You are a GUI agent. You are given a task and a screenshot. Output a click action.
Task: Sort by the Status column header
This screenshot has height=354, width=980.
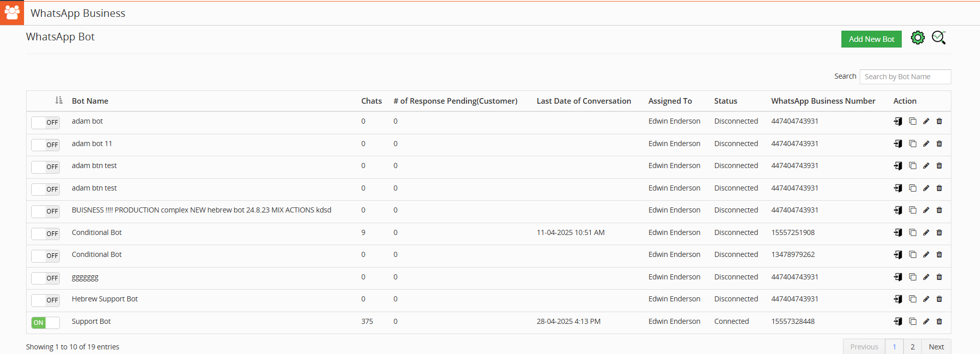725,101
